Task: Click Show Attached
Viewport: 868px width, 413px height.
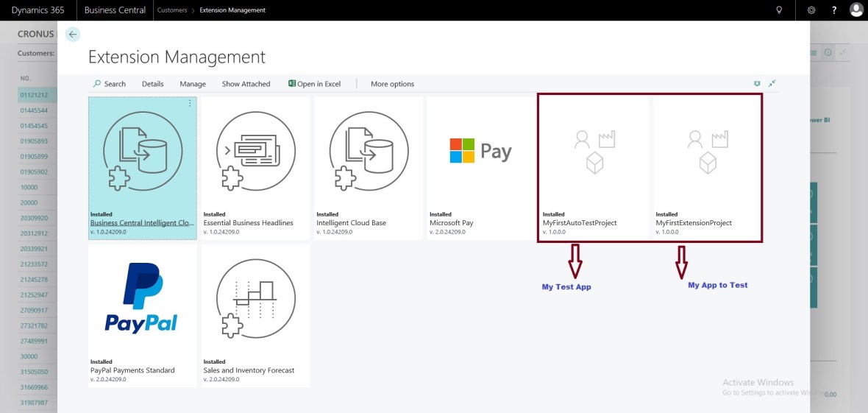Action: tap(246, 84)
